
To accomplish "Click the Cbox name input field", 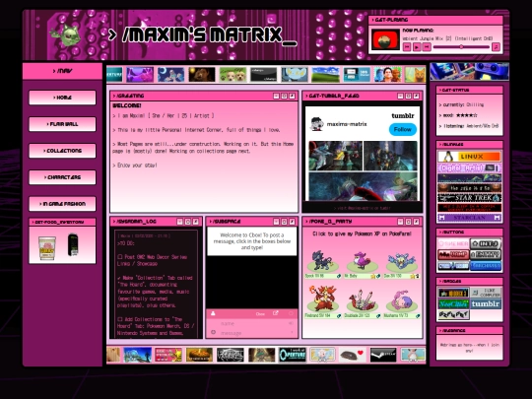I will pyautogui.click(x=252, y=324).
